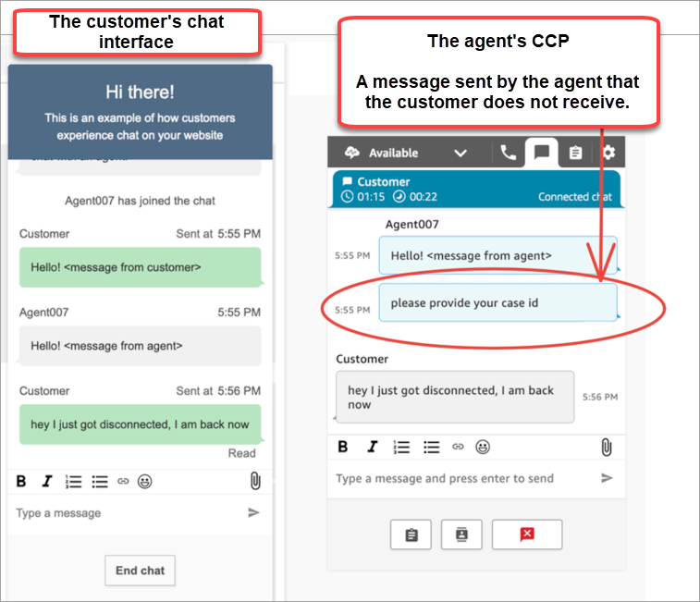Click the End chat button in customer window

click(140, 571)
